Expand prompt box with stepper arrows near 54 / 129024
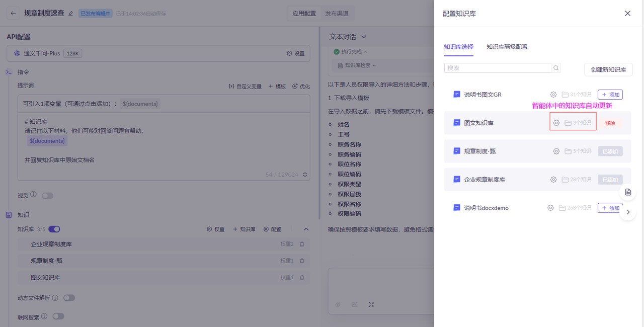 point(304,175)
